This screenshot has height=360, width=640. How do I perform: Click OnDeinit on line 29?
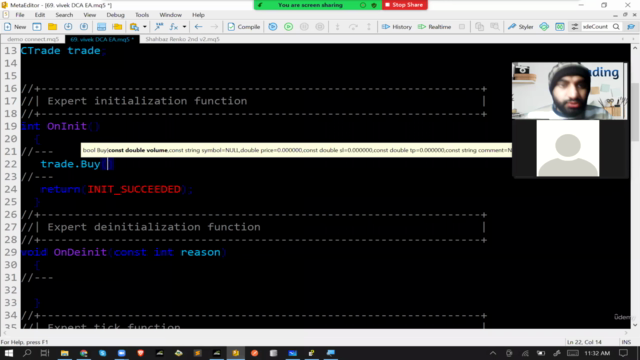tap(80, 252)
